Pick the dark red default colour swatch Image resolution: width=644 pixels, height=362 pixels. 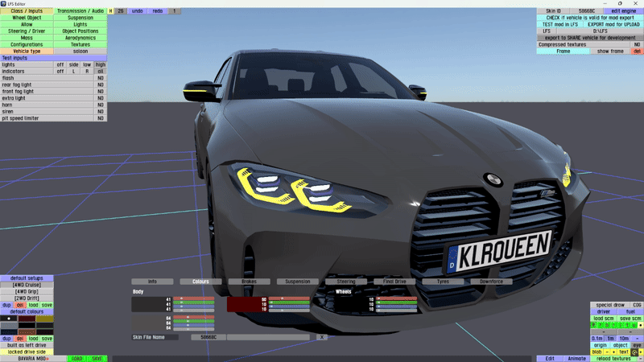(27, 319)
